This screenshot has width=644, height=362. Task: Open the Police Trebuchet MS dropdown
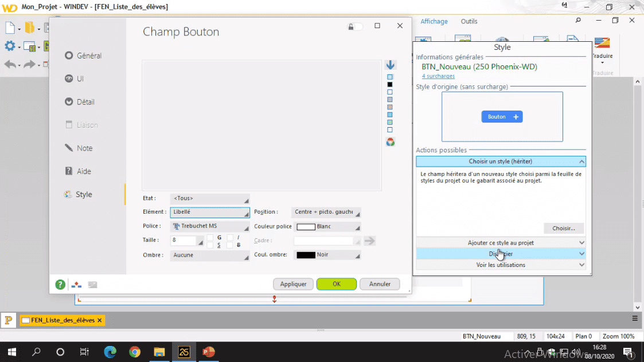coord(209,226)
